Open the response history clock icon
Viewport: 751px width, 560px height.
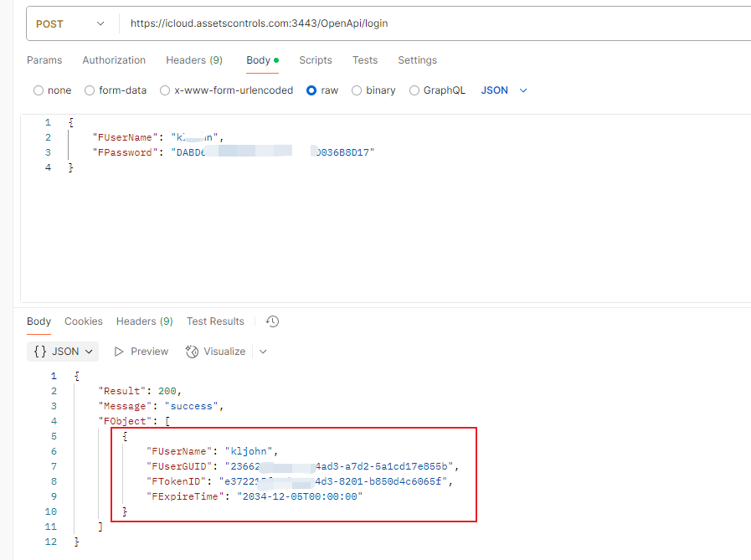pyautogui.click(x=272, y=321)
